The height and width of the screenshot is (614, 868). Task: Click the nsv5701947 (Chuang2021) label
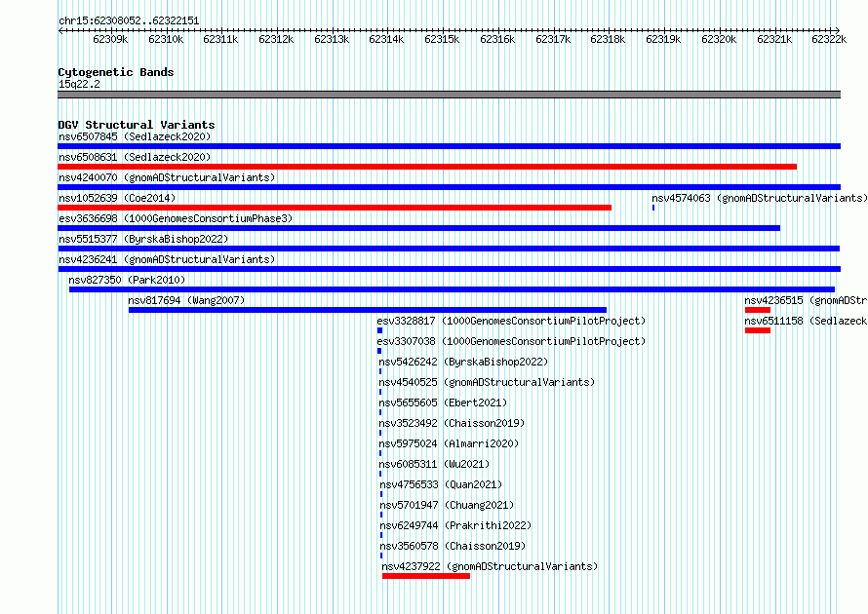[447, 505]
